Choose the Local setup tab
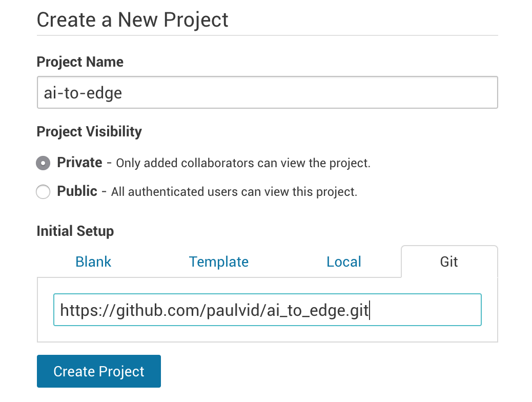 point(343,262)
